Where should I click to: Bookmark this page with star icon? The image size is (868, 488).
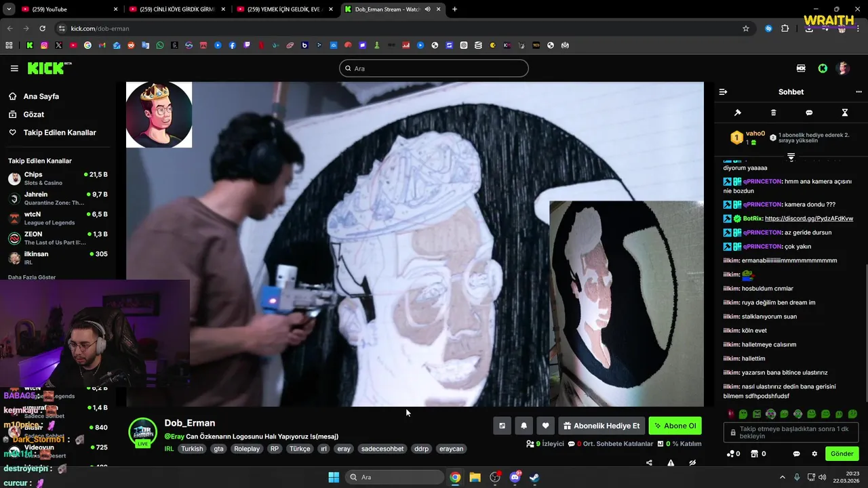click(x=746, y=28)
